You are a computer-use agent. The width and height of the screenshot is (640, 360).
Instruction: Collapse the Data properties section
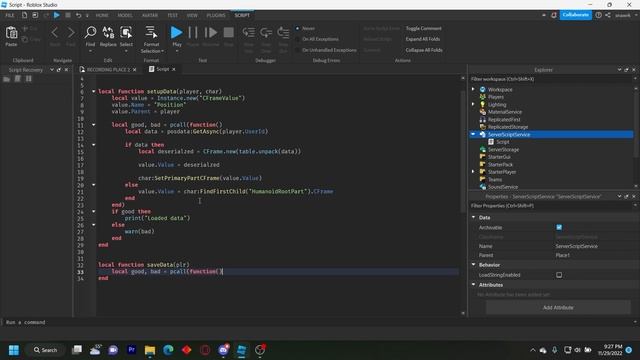(x=473, y=218)
